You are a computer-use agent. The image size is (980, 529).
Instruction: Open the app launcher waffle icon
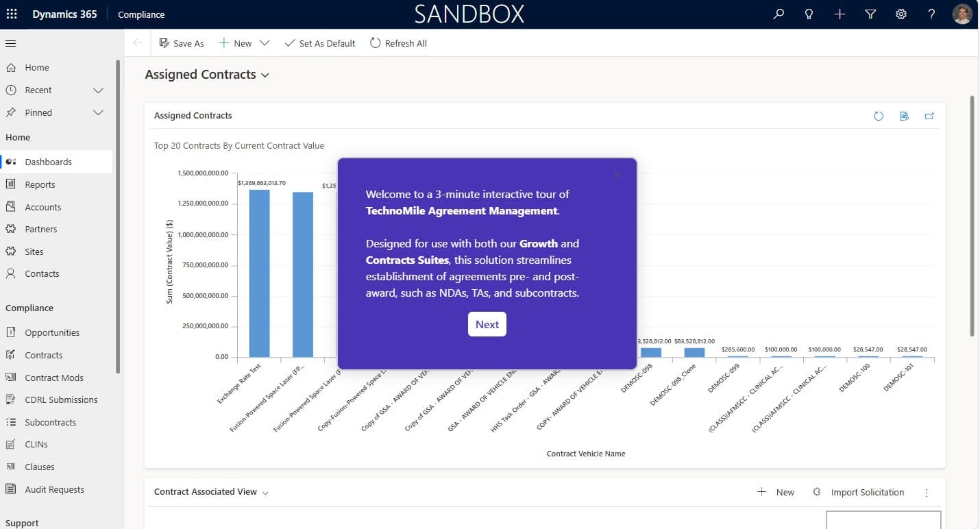point(12,14)
